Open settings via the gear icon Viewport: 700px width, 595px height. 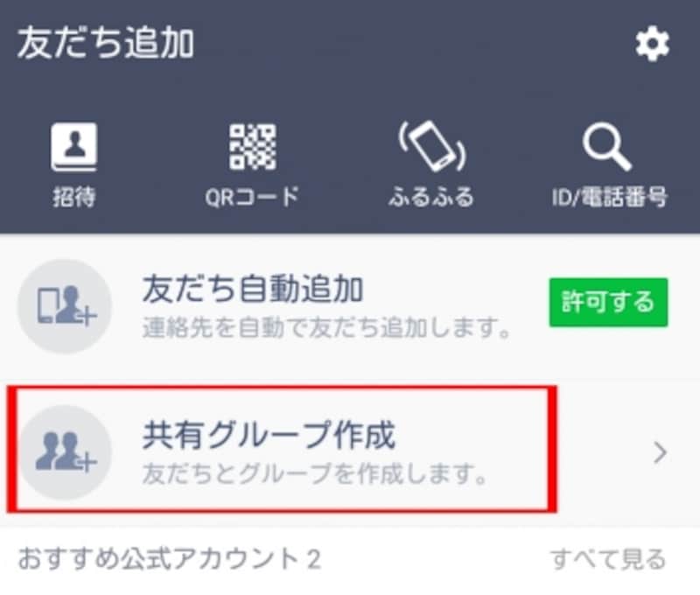point(652,44)
